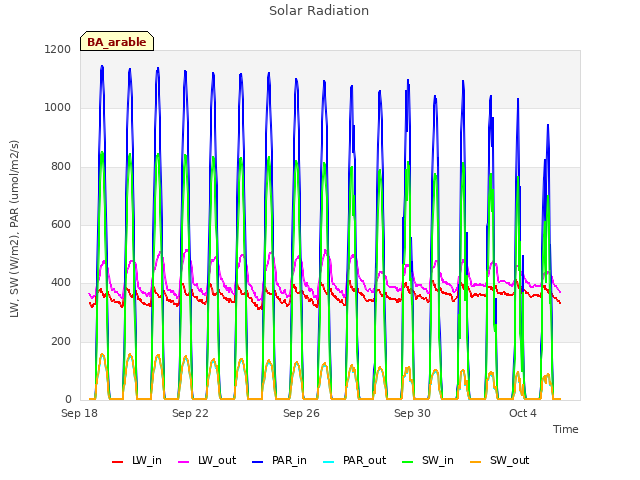Toggle the LW_out legend entry

207,460
